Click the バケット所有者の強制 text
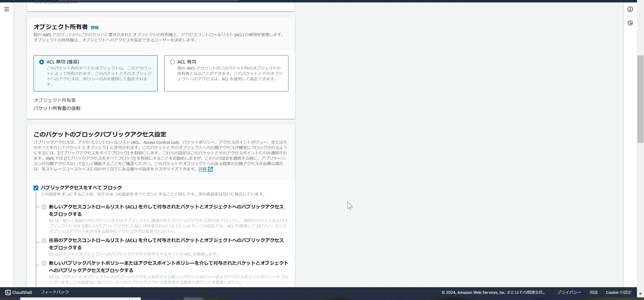Image resolution: width=644 pixels, height=300 pixels. click(x=57, y=108)
